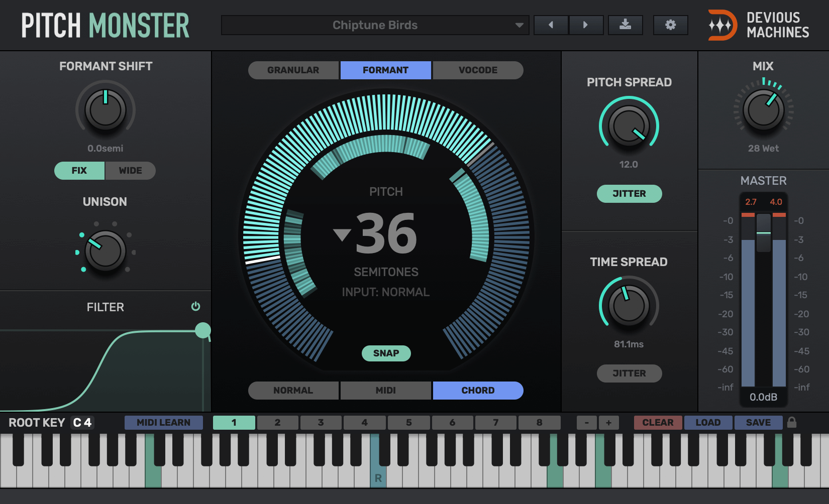
Task: Toggle the Filter power icon
Action: (196, 306)
